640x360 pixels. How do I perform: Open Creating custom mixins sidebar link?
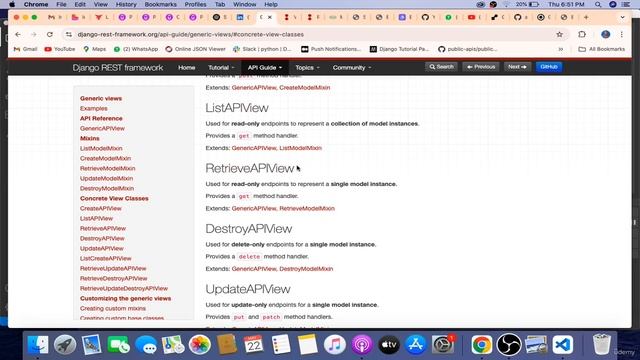(113, 309)
